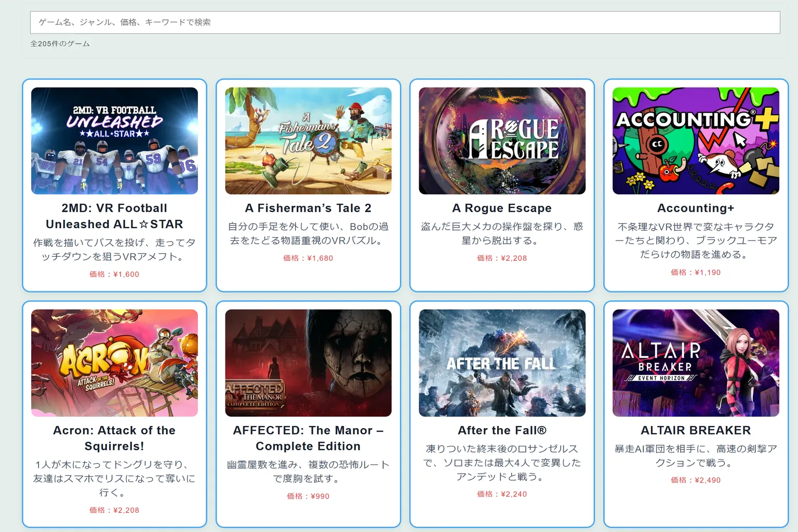Open the Accounting+ cover image
Viewport: 798px width, 532px height.
coord(696,141)
